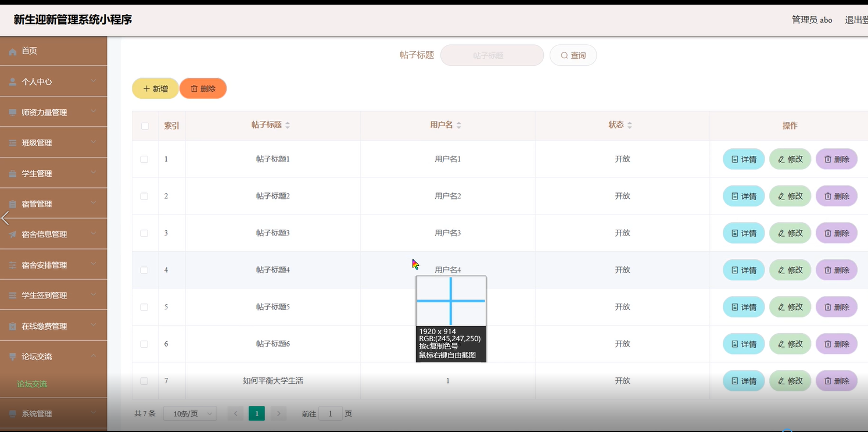
Task: Go to next page with pagination arrow
Action: click(279, 413)
